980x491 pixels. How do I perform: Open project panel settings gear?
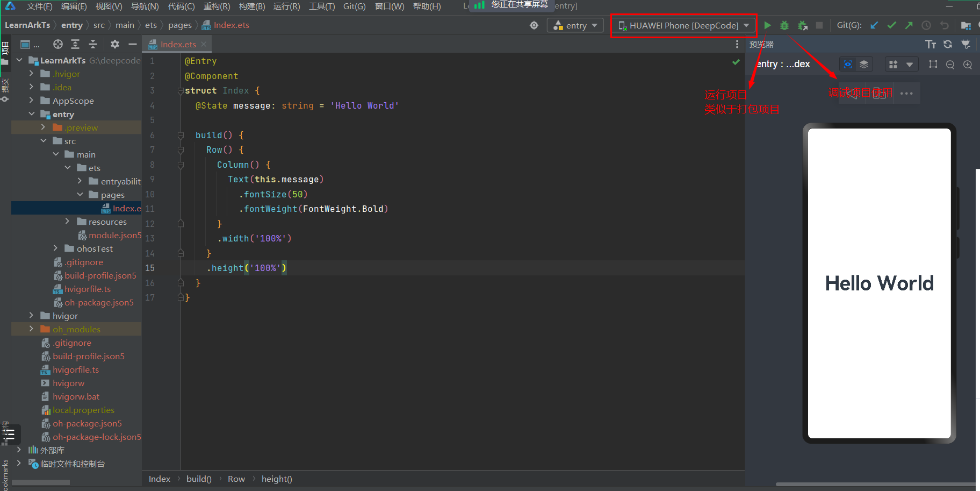115,44
